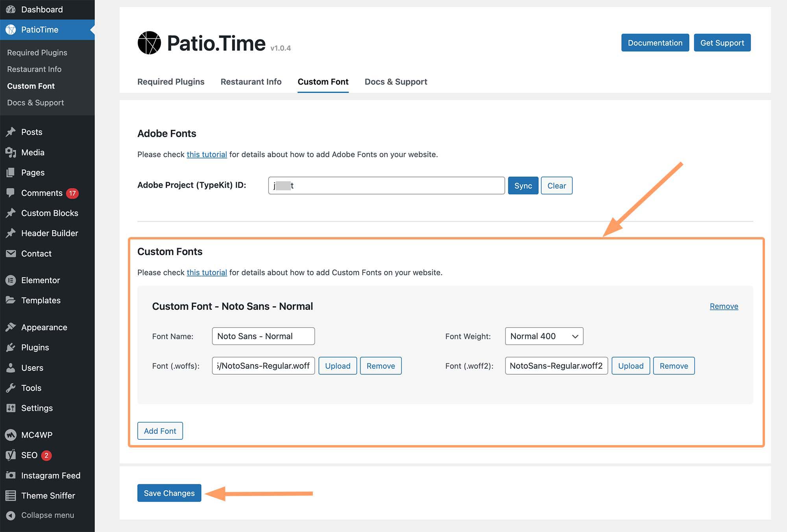Open the Font Weight dropdown
The image size is (787, 532).
pos(544,336)
